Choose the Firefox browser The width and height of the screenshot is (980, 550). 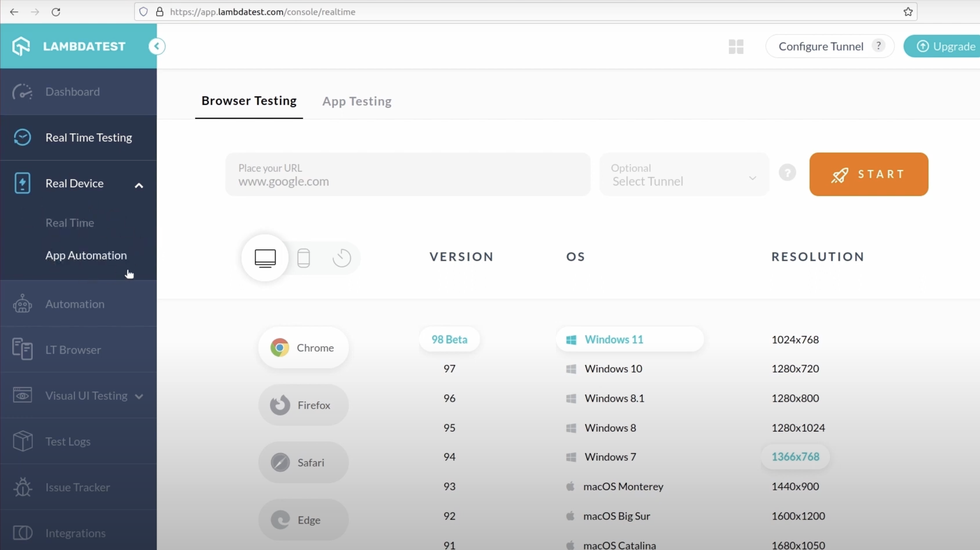coord(304,405)
